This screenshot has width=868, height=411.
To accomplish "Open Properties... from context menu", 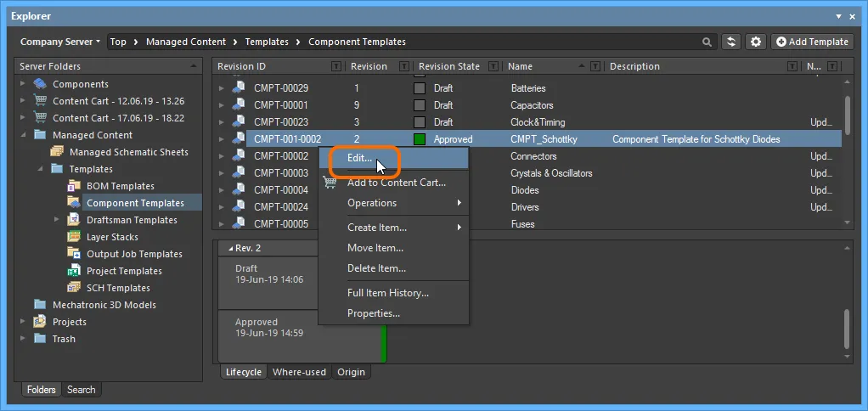I will (393, 313).
